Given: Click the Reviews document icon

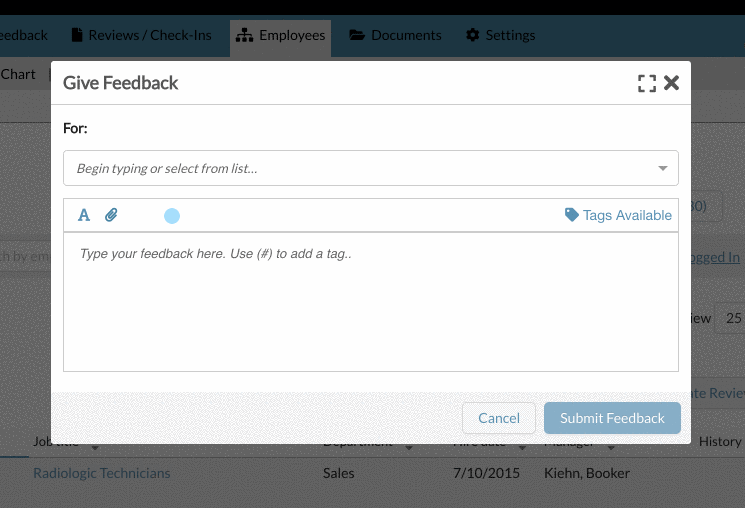Looking at the screenshot, I should click(x=76, y=35).
